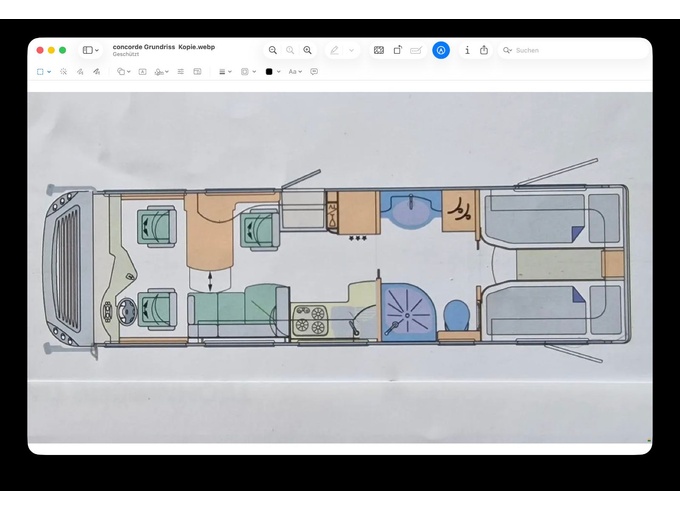Open the info inspector icon
The image size is (680, 510).
coord(467,50)
